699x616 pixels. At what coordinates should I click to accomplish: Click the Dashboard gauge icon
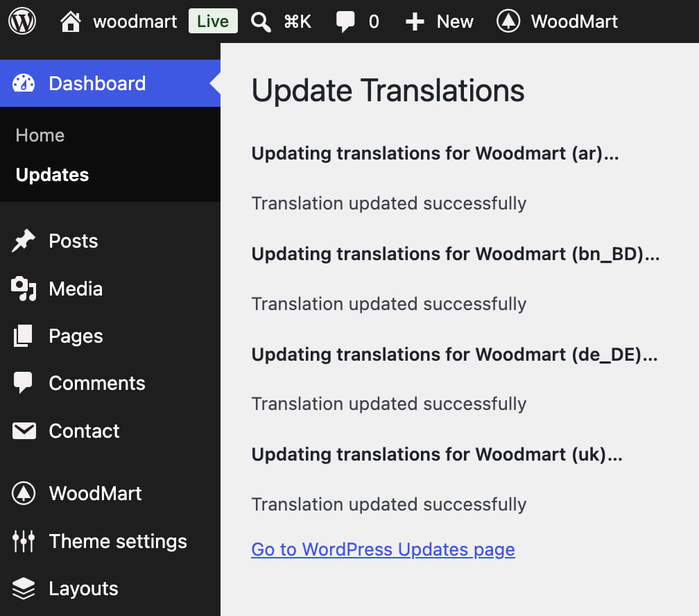point(23,83)
